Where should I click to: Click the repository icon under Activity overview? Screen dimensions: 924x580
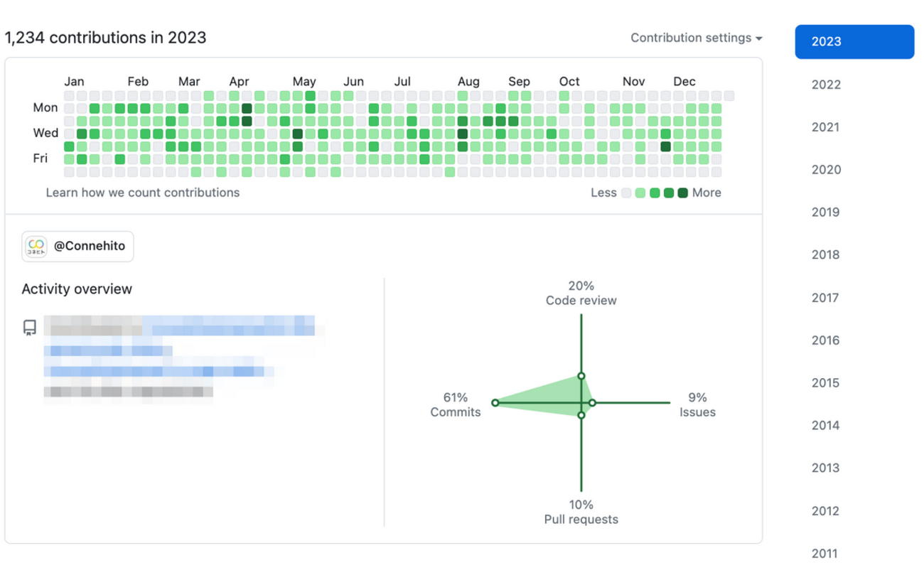tap(30, 328)
